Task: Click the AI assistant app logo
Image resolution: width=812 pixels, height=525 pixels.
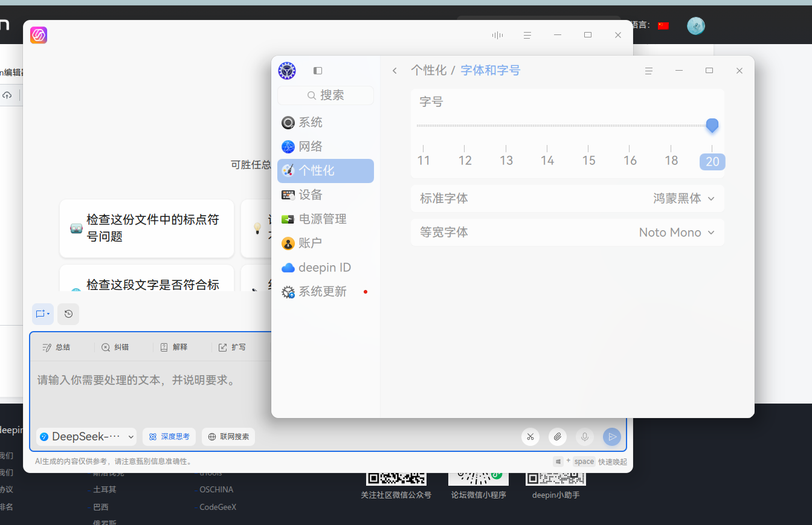Action: pyautogui.click(x=39, y=35)
